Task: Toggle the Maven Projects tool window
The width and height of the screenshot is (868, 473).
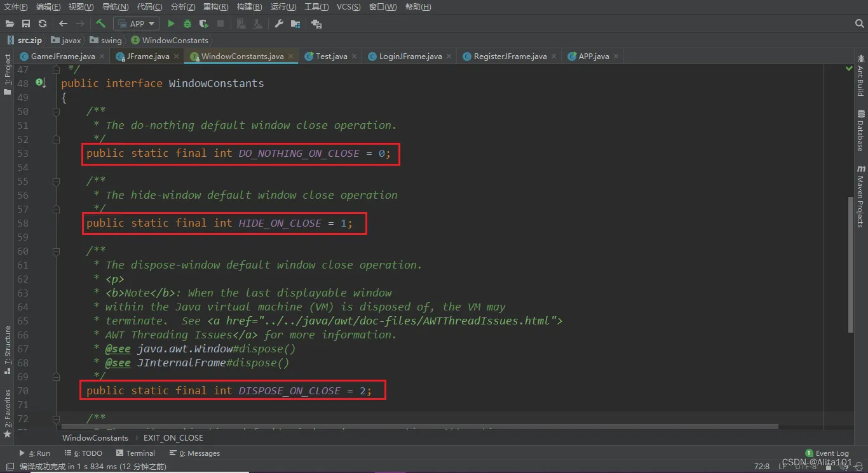Action: [x=860, y=196]
